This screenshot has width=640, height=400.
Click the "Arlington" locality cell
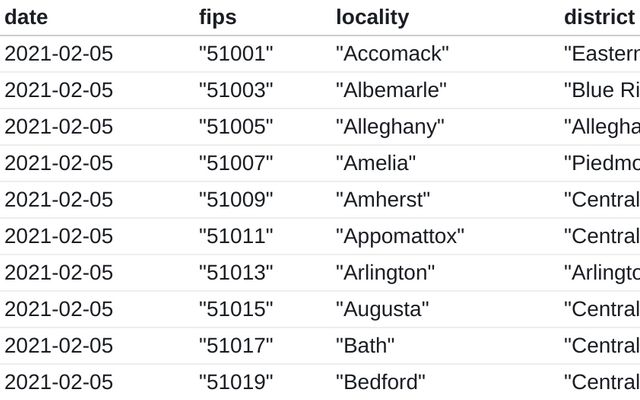(385, 272)
